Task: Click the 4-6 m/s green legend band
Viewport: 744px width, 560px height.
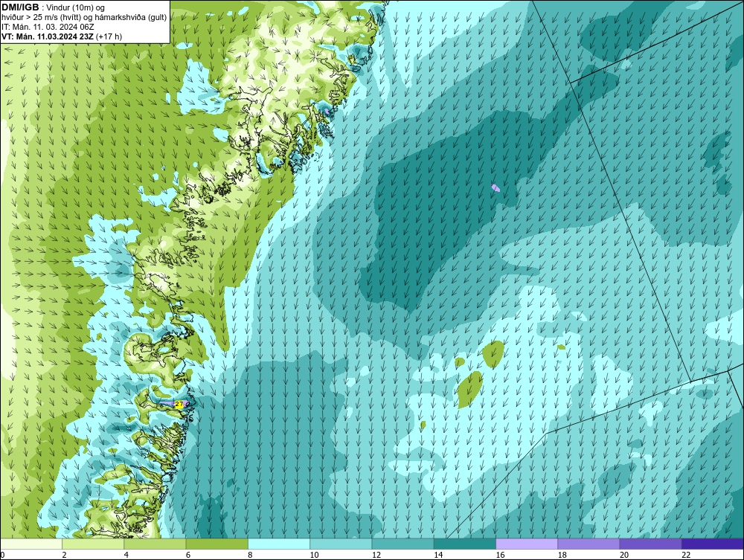Action: [x=155, y=544]
